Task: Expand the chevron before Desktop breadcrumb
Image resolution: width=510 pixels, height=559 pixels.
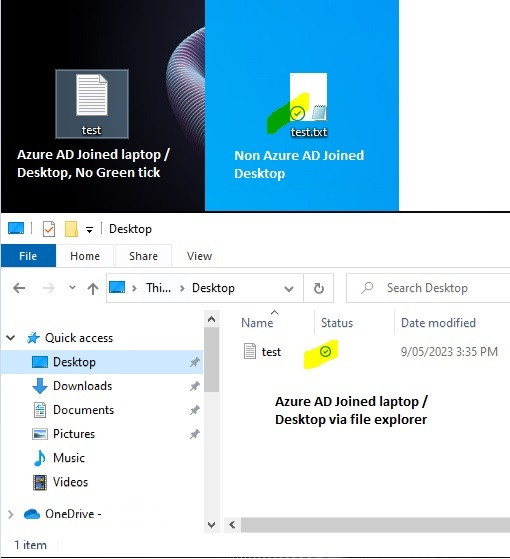Action: click(182, 288)
